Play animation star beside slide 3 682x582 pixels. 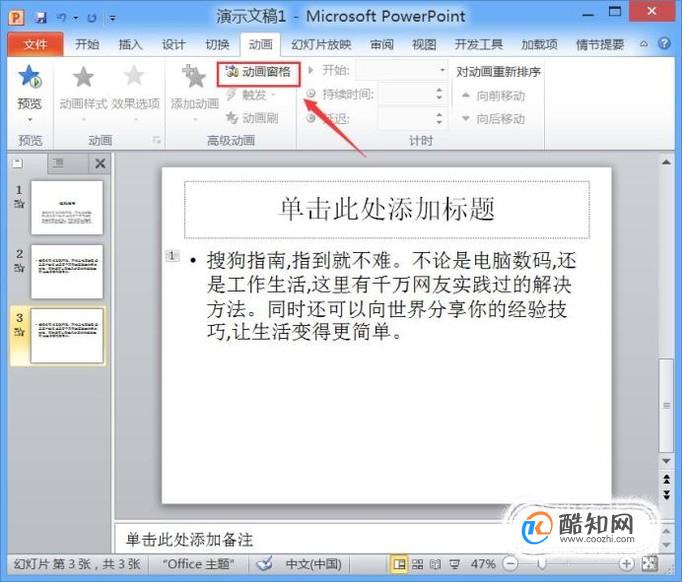(19, 331)
